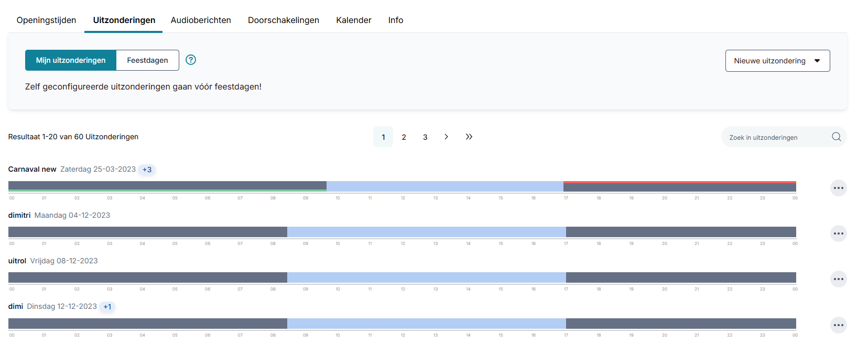
Task: Go to results page 3
Action: tap(425, 137)
